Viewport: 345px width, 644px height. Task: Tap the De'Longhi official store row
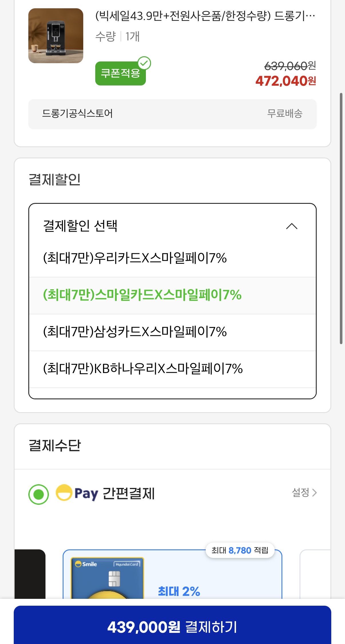tap(172, 114)
